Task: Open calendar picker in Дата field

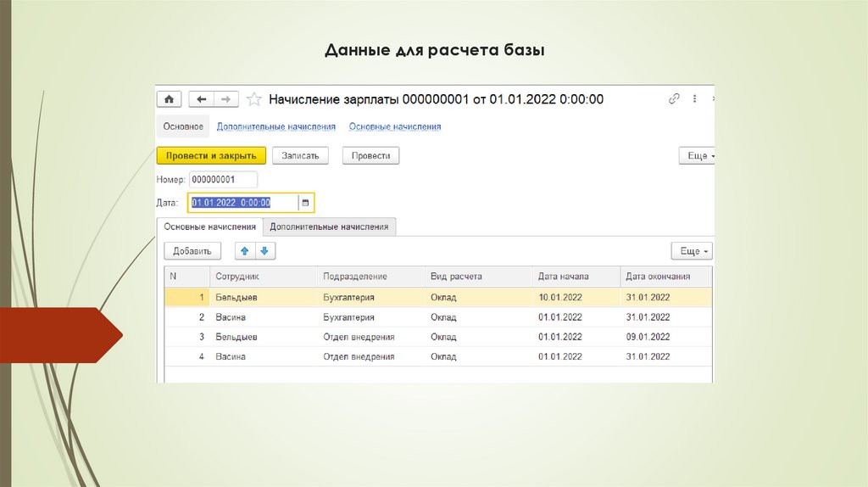Action: 305,203
